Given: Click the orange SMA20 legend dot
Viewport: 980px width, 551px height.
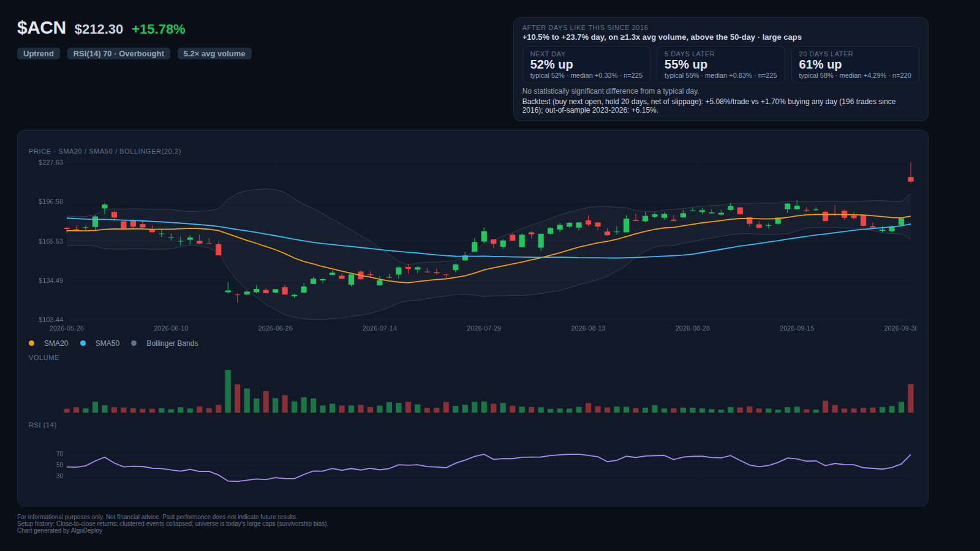Looking at the screenshot, I should [31, 343].
